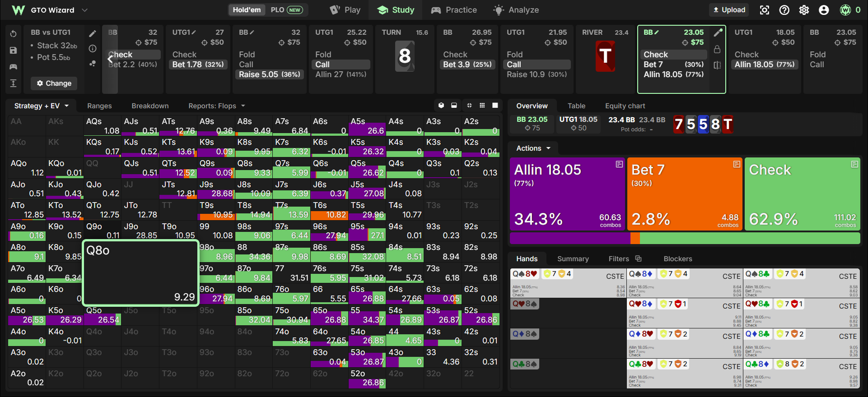Click the pencil edit icon beside BB vs UTG1
Image resolution: width=868 pixels, height=397 pixels.
coord(93,33)
